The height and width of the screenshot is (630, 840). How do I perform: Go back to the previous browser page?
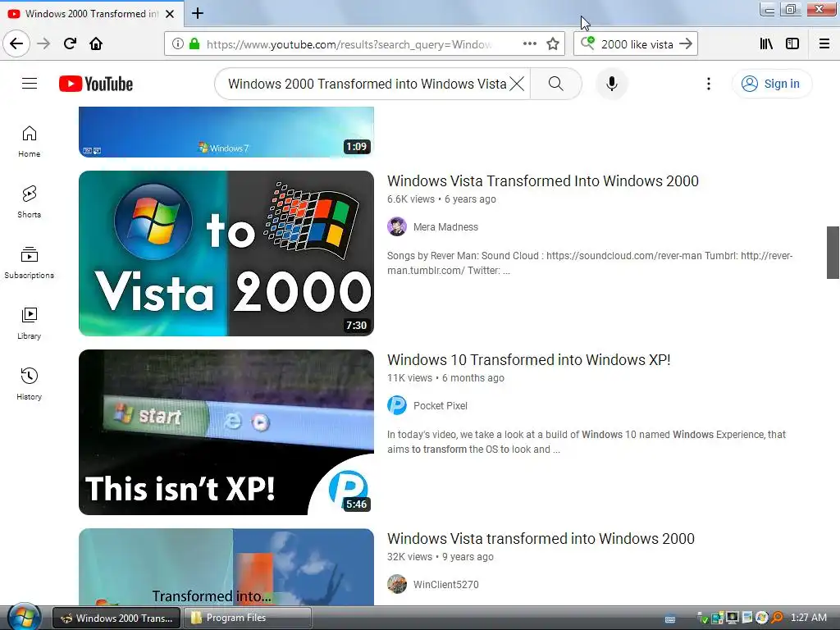click(16, 43)
